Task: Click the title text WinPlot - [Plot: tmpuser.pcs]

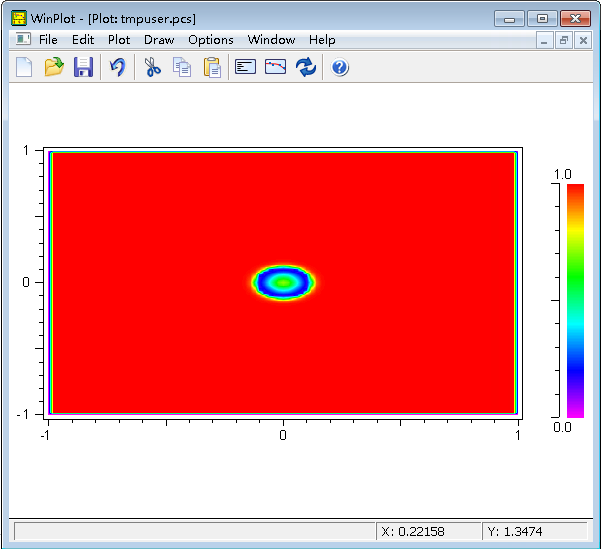Action: (x=113, y=18)
